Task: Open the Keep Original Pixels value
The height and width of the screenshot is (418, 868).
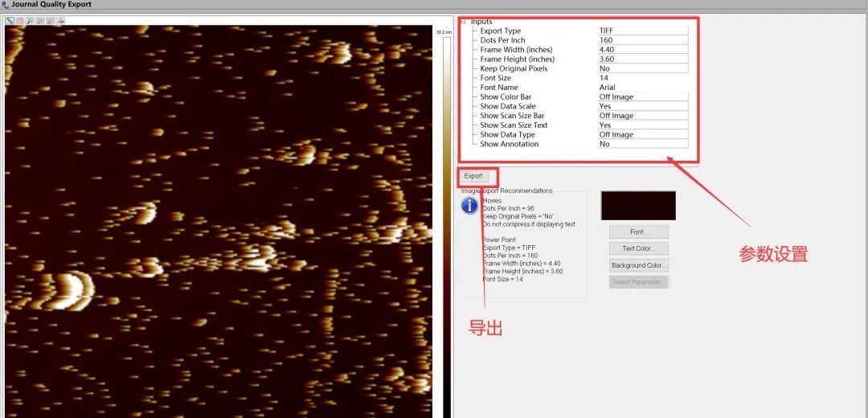Action: click(x=643, y=68)
